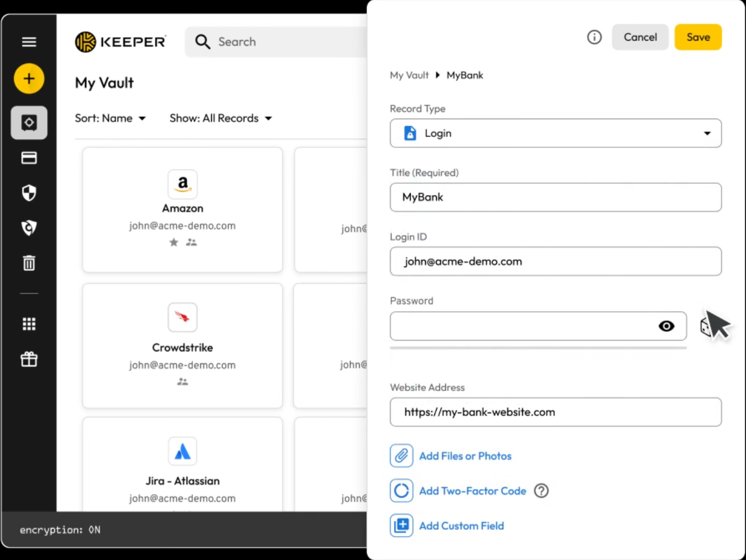The height and width of the screenshot is (560, 746).
Task: Open the vault safe icon in sidebar
Action: coord(29,123)
